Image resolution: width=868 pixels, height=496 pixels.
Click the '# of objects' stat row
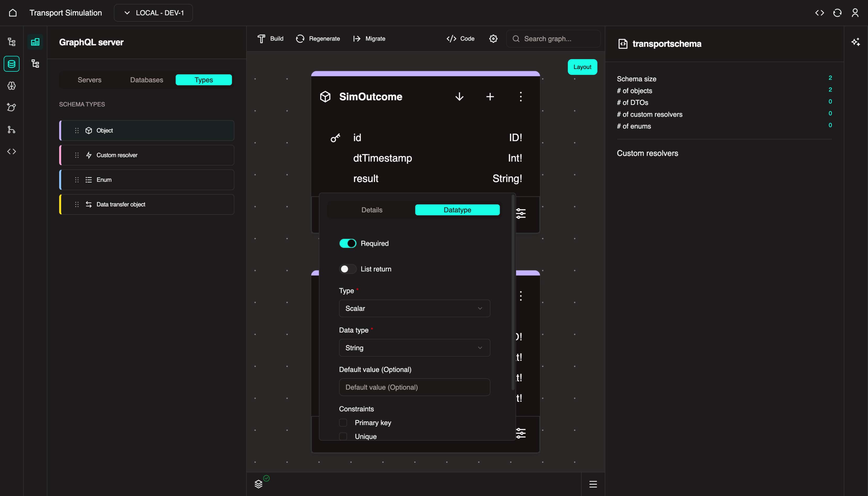724,91
